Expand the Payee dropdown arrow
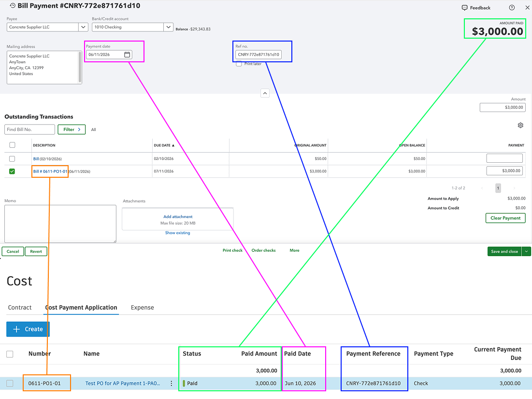Viewport: 532px width, 399px height. 83,27
